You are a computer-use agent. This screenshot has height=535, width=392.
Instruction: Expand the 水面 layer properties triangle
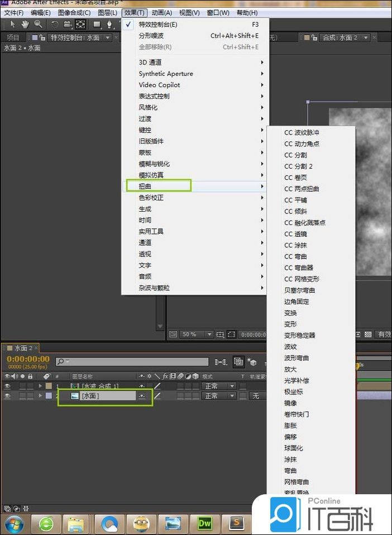click(x=40, y=395)
